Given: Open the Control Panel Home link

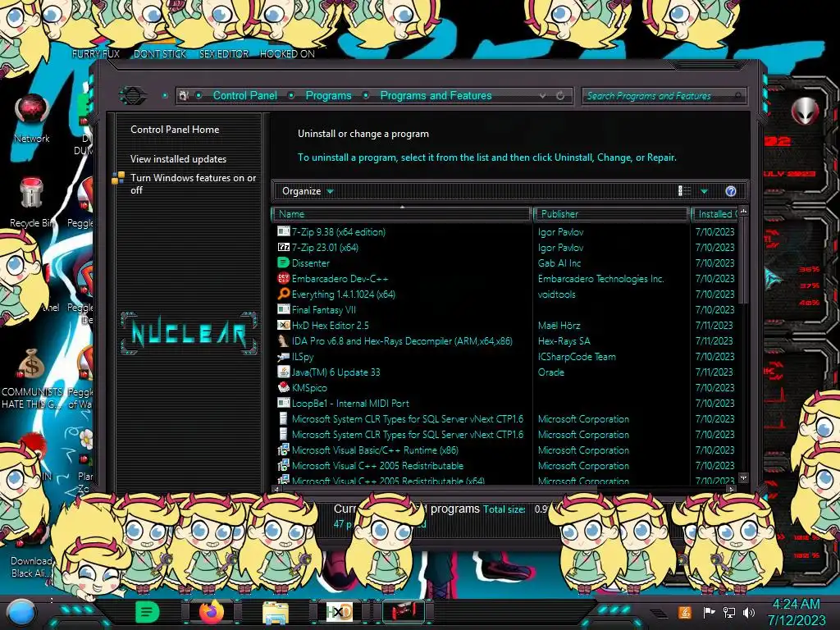Looking at the screenshot, I should pyautogui.click(x=175, y=130).
